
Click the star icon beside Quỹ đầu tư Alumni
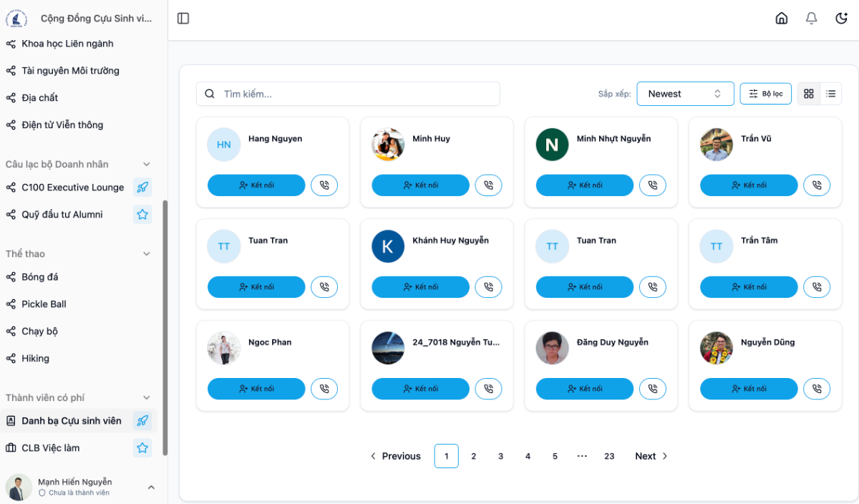tap(142, 215)
